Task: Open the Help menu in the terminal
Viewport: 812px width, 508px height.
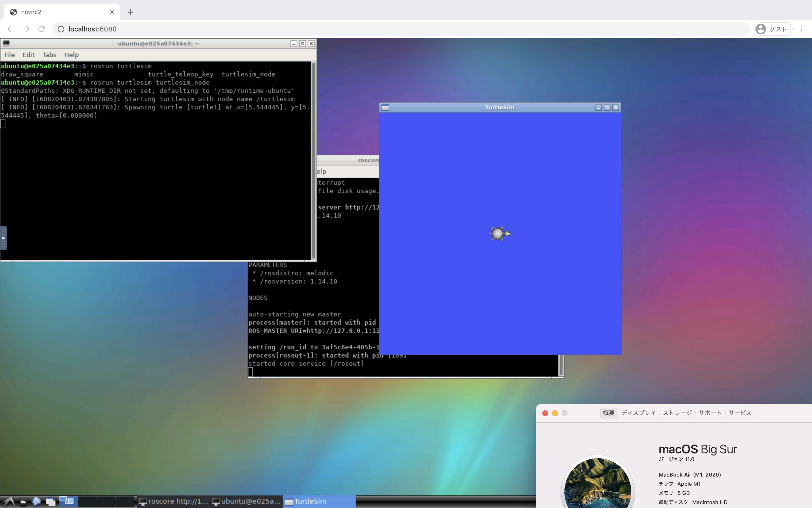Action: pyautogui.click(x=71, y=55)
